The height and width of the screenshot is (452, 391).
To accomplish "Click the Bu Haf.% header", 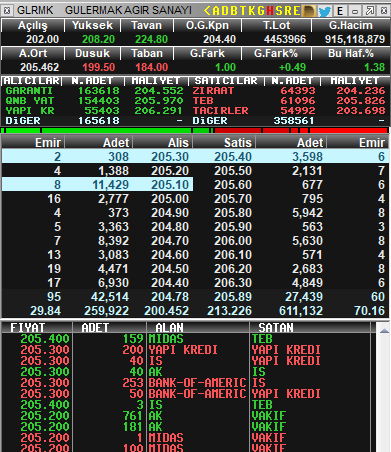I will [350, 53].
